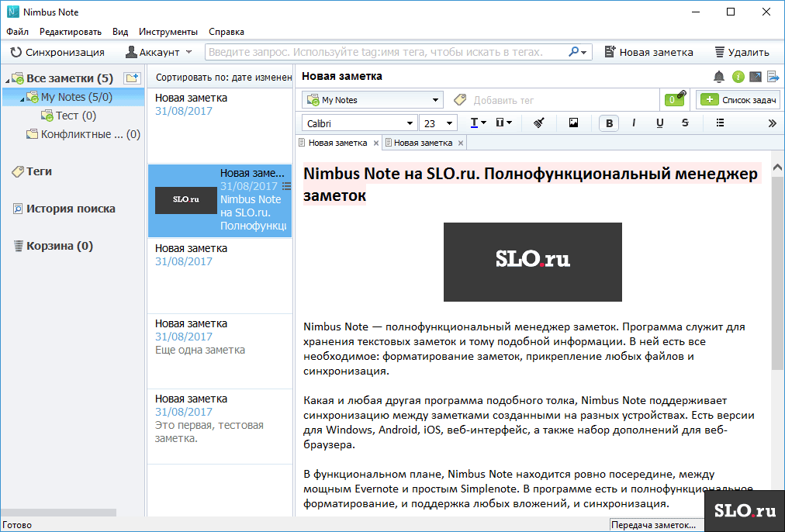Click the Добавить тег field

(503, 100)
